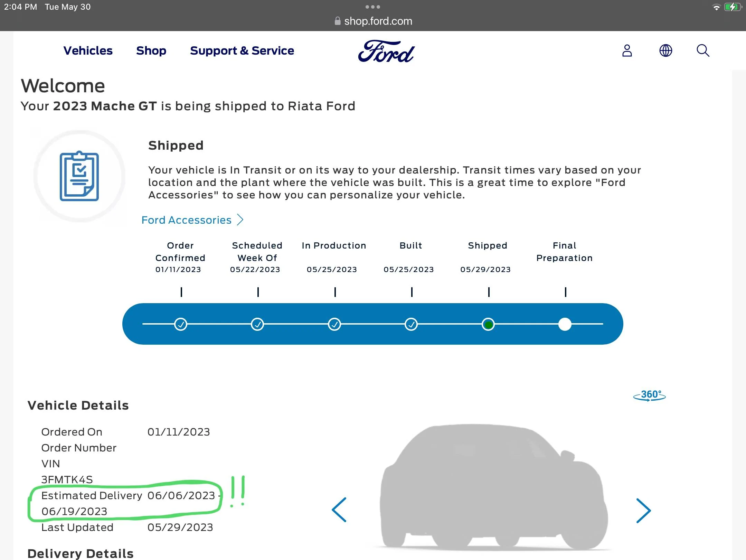Open the search magnifier icon
The height and width of the screenshot is (560, 746).
[703, 50]
